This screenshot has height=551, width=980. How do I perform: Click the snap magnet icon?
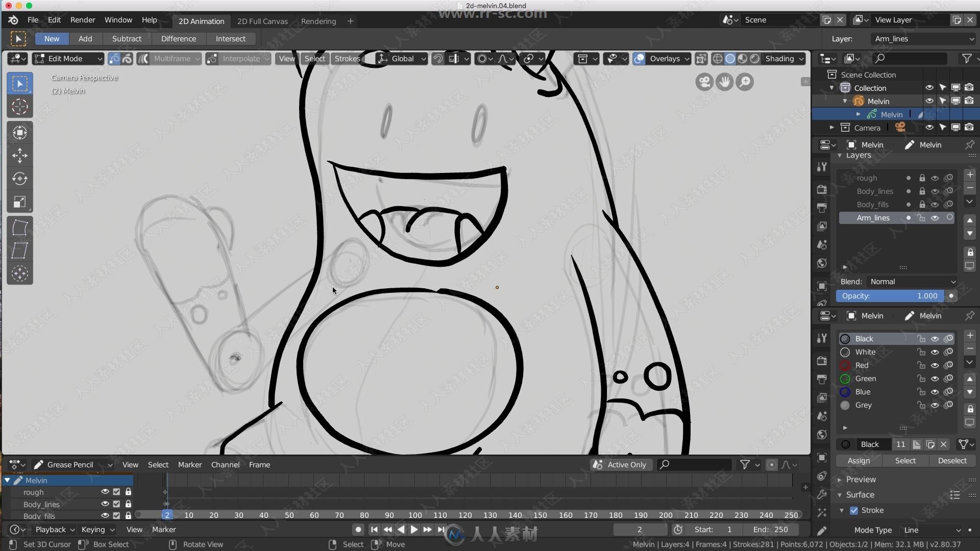tap(437, 59)
